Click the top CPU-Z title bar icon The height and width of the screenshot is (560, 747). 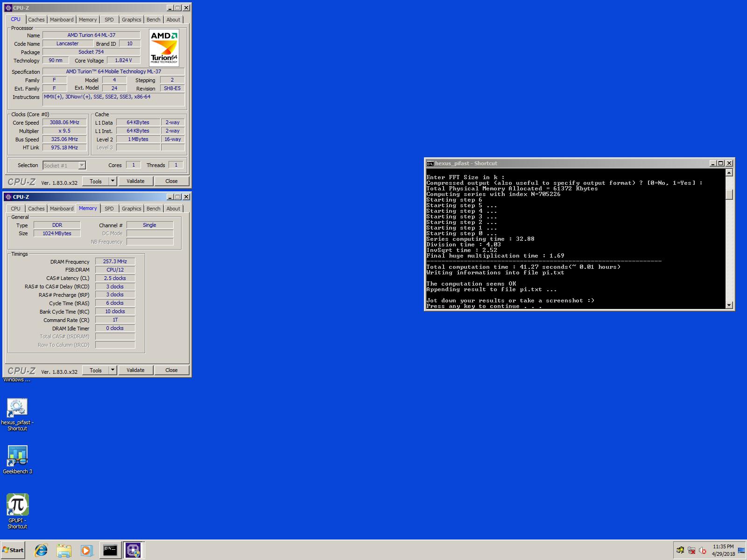pos(8,8)
